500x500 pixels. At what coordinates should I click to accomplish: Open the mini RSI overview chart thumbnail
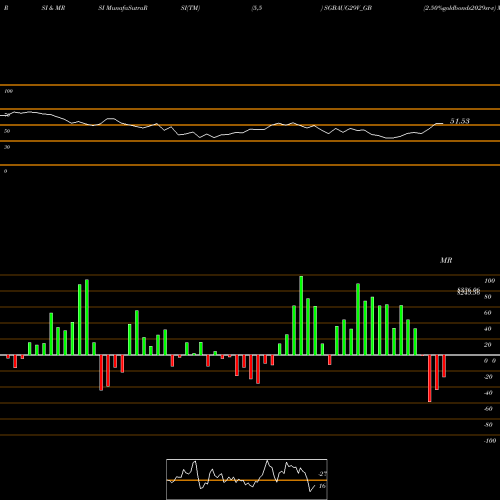(247, 479)
